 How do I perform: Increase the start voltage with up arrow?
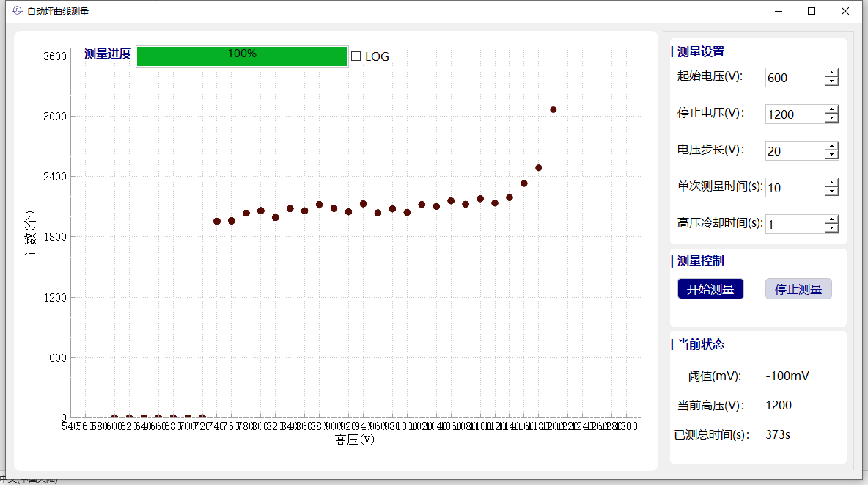tap(831, 73)
